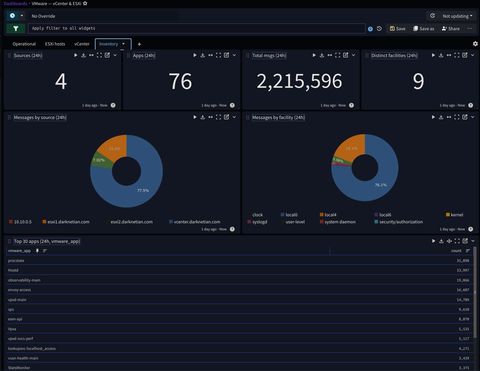Viewport: 480px width, 371px height.
Task: Click the orange local4 legend swatch
Action: (x=322, y=215)
